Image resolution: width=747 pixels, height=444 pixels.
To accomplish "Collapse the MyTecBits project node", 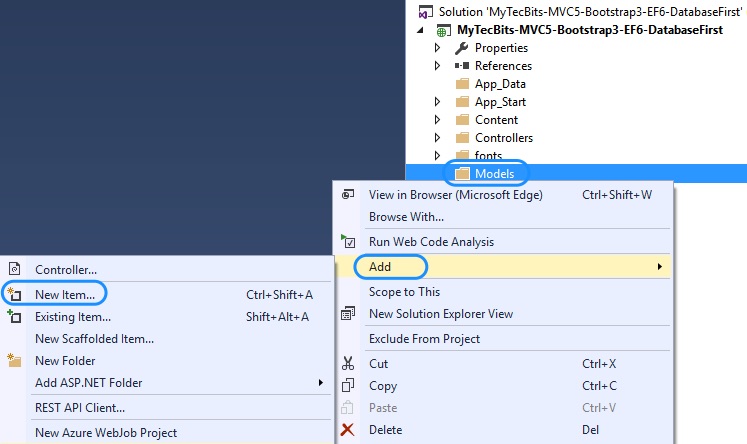I will point(420,30).
